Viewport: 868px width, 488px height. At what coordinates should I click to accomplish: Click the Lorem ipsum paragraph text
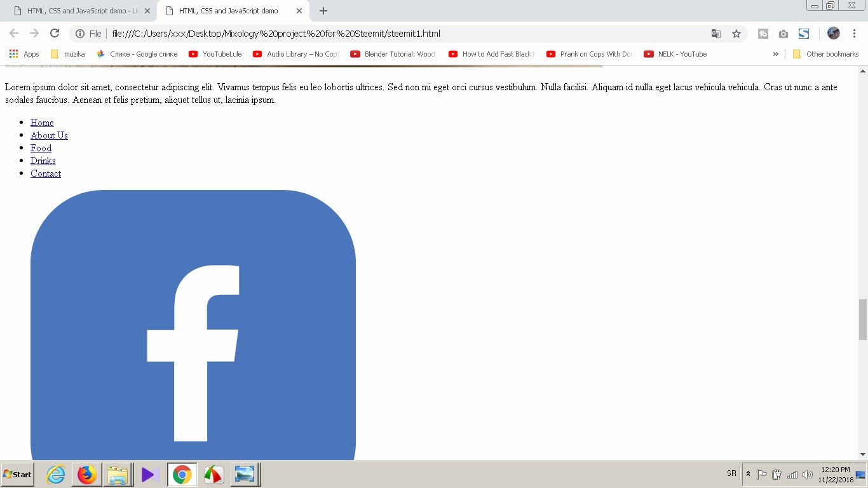(421, 93)
